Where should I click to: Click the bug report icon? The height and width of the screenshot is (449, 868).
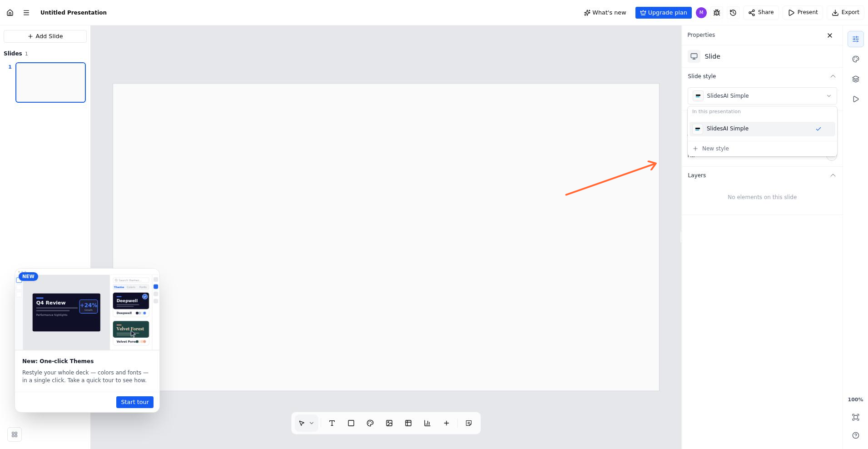717,13
